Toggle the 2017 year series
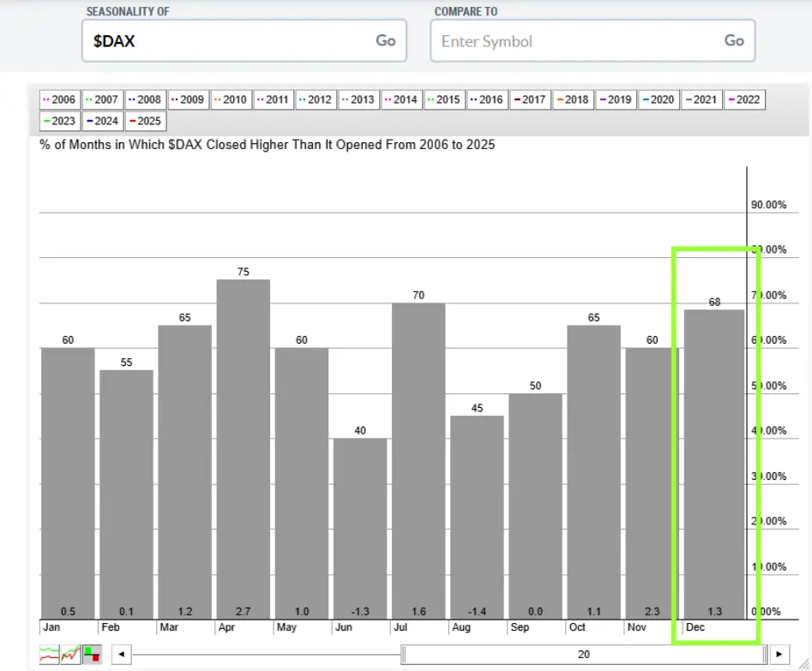This screenshot has height=671, width=812. pos(530,99)
